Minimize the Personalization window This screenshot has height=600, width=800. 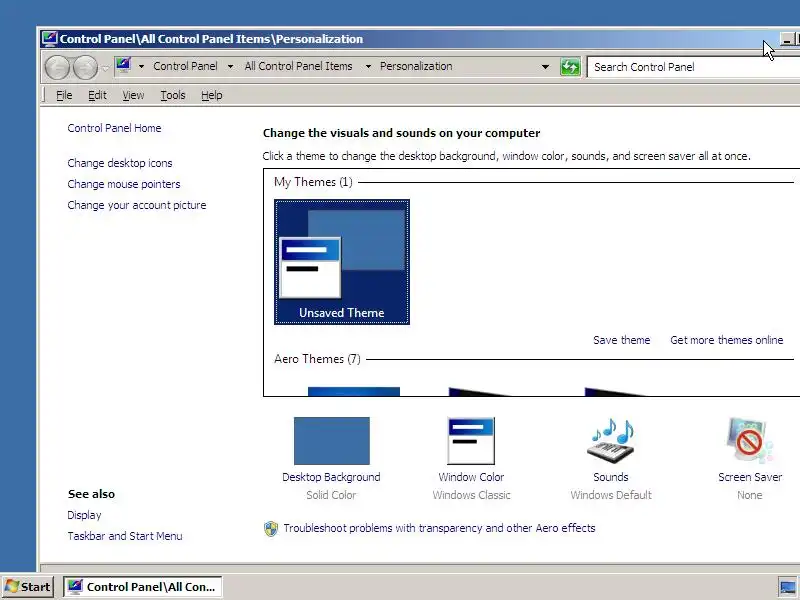click(x=787, y=39)
